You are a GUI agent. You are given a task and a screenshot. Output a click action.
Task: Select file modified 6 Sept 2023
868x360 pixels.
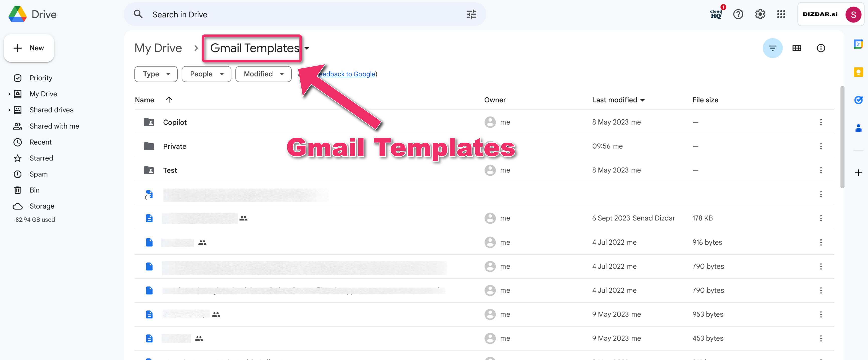coord(484,218)
